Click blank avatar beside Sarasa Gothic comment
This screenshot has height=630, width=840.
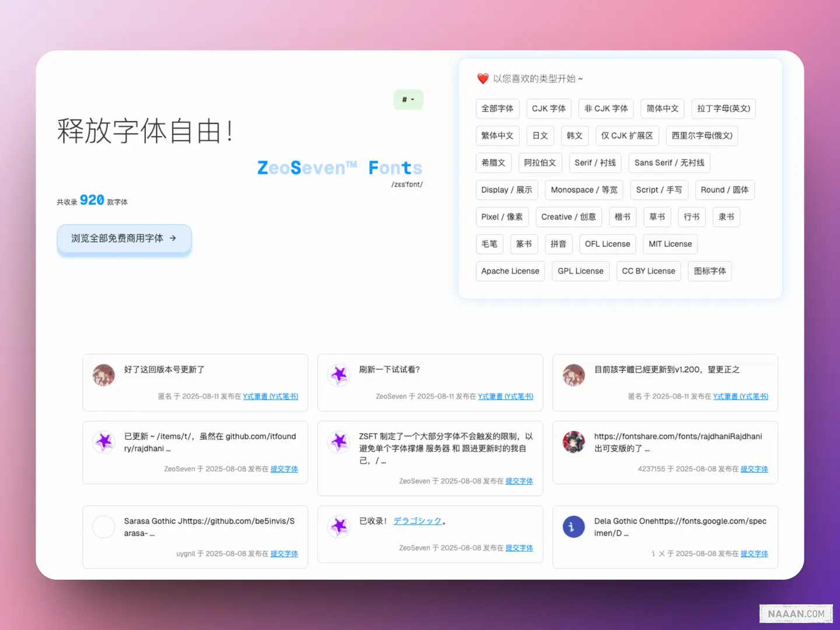tap(104, 527)
